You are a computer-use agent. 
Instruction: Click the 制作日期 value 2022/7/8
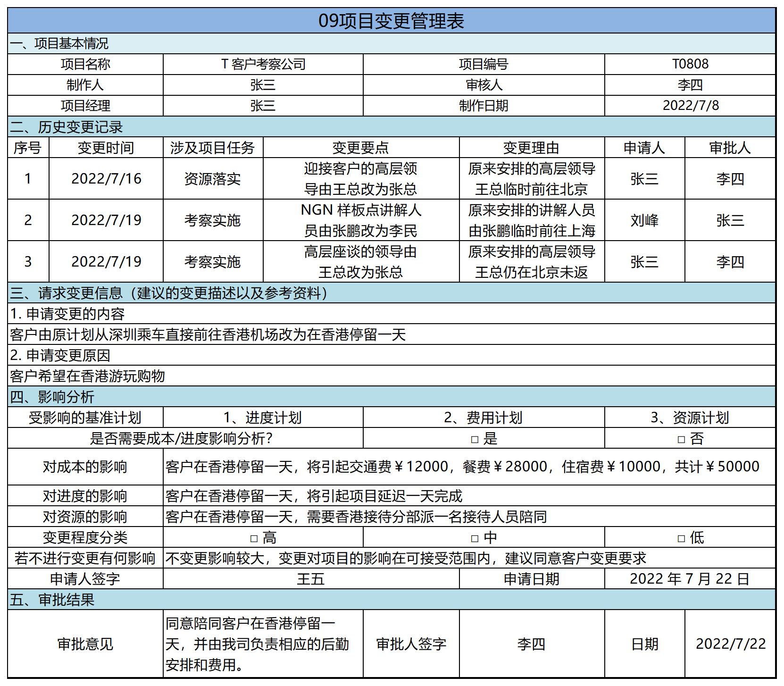pyautogui.click(x=690, y=106)
